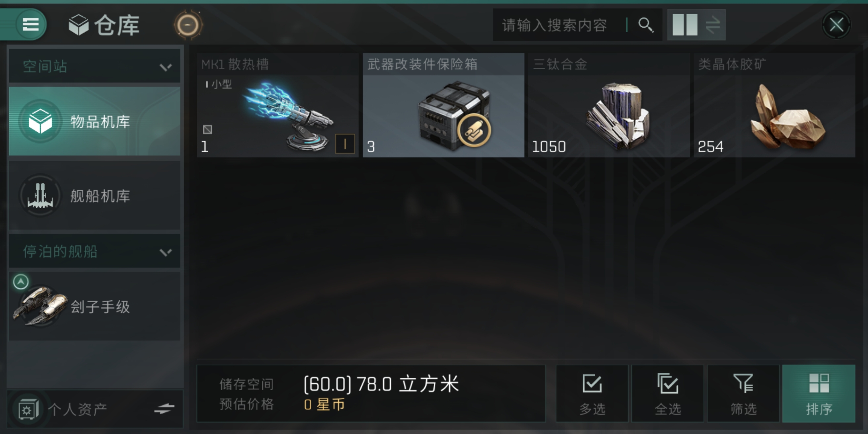Click the orange circular minus icon

click(x=188, y=25)
